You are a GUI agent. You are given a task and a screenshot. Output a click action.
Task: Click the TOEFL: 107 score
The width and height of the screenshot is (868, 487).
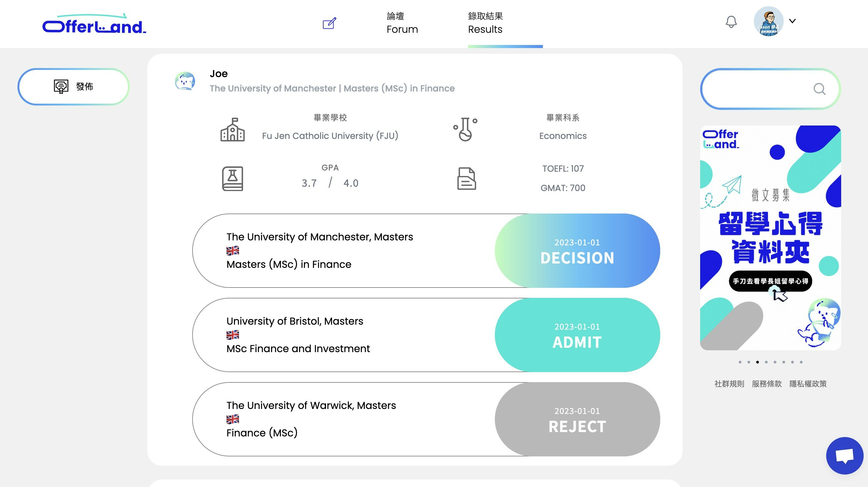point(563,169)
